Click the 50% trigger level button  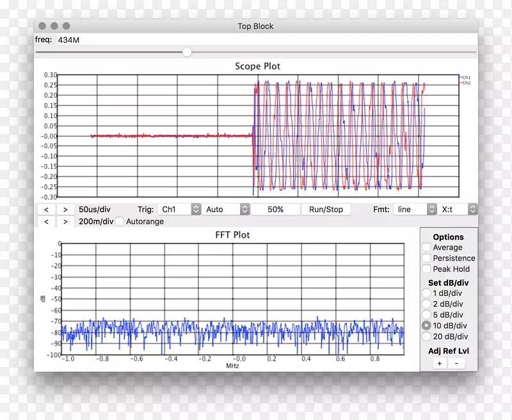coord(276,209)
